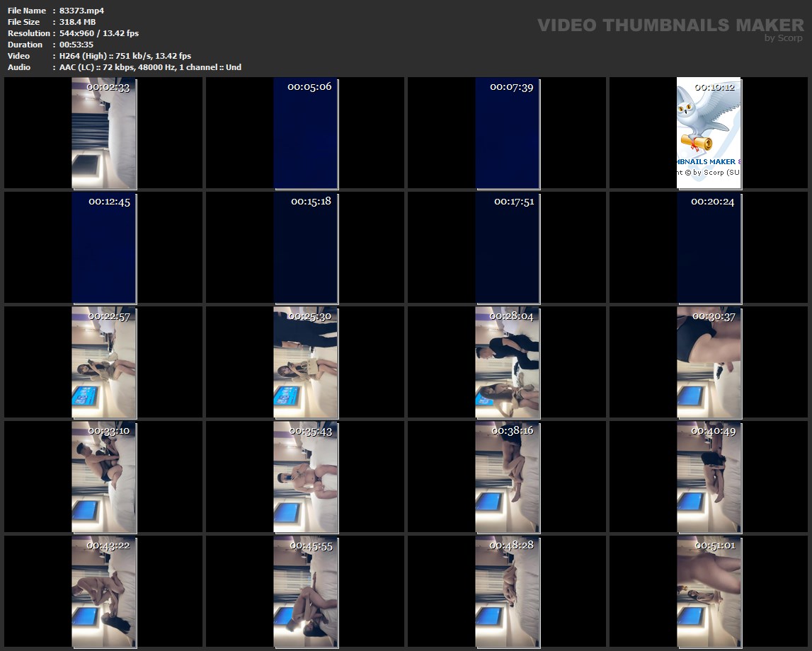Click the VIDEO THUMBNAILS MAKER title logo
Image resolution: width=812 pixels, height=651 pixels.
(670, 25)
